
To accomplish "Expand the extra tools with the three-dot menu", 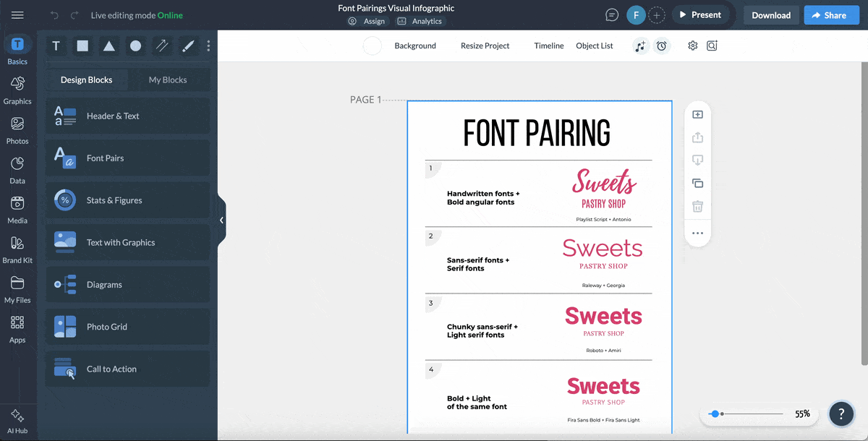I will tap(208, 46).
